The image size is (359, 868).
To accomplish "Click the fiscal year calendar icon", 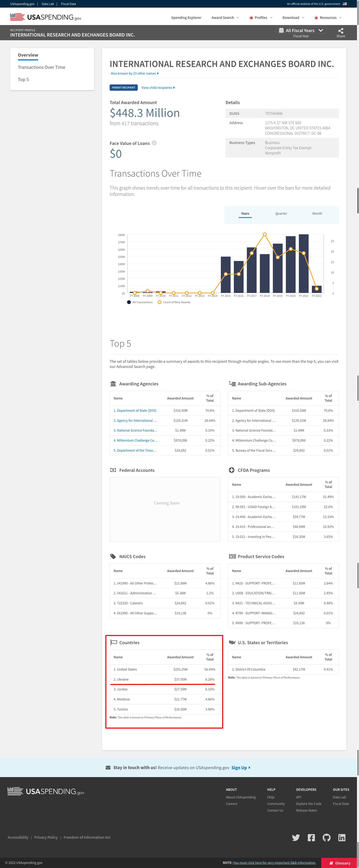I will click(x=281, y=30).
